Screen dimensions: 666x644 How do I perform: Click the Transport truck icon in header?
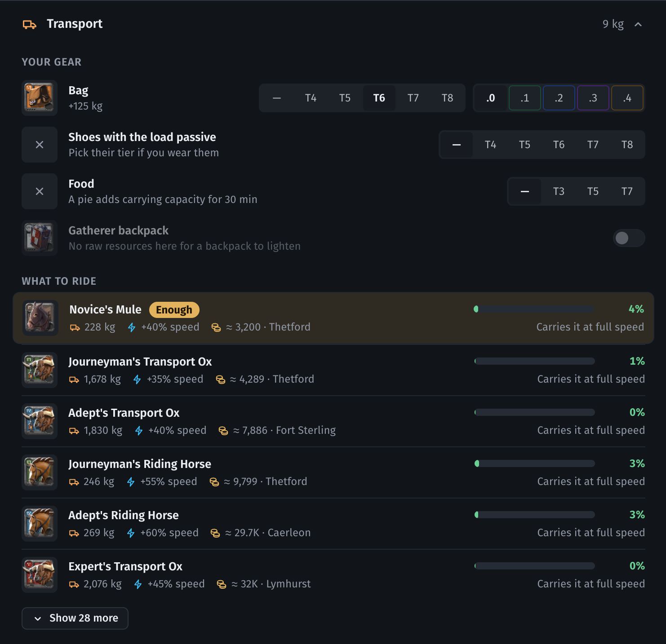coord(30,24)
